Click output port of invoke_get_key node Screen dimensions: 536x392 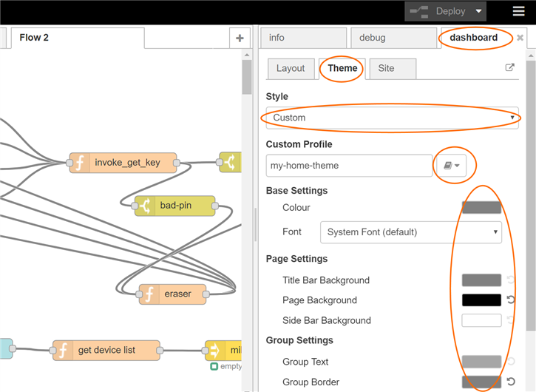click(177, 163)
